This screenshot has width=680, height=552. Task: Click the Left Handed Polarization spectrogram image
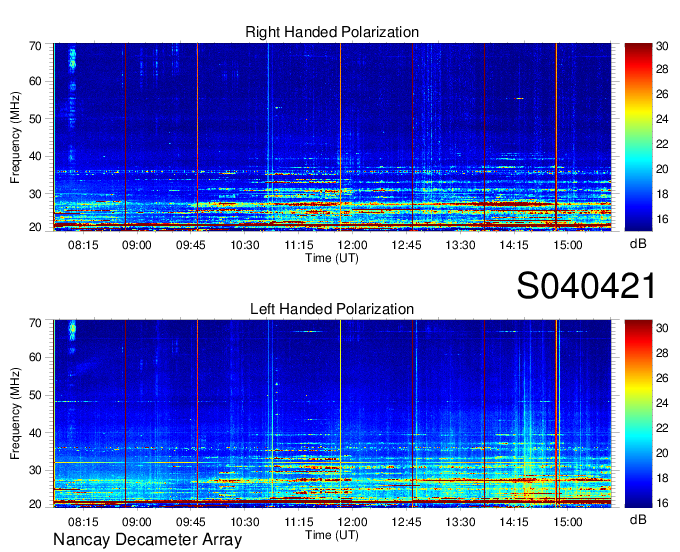pyautogui.click(x=332, y=414)
